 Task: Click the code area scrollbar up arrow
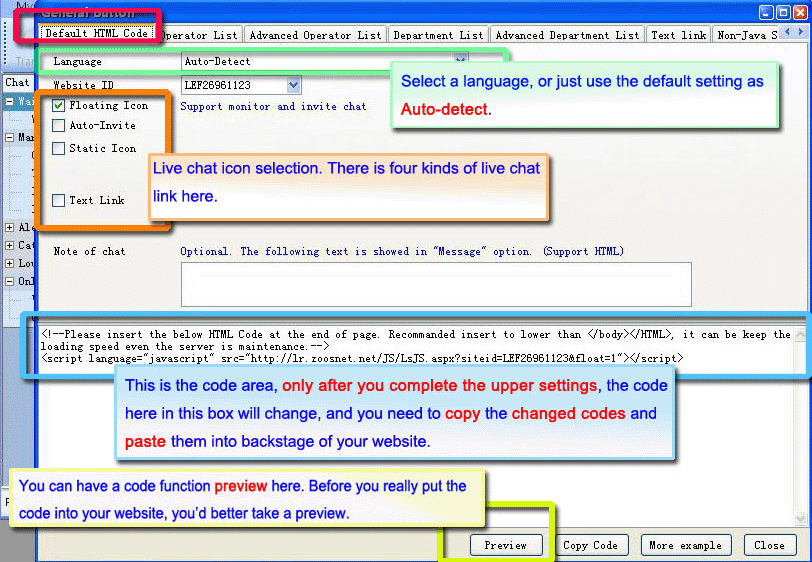(x=801, y=335)
